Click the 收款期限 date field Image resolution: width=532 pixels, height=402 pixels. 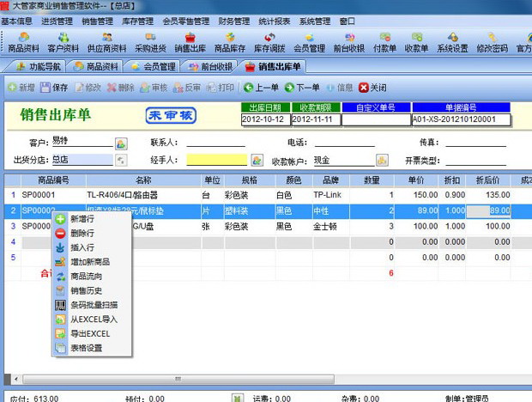click(x=316, y=119)
